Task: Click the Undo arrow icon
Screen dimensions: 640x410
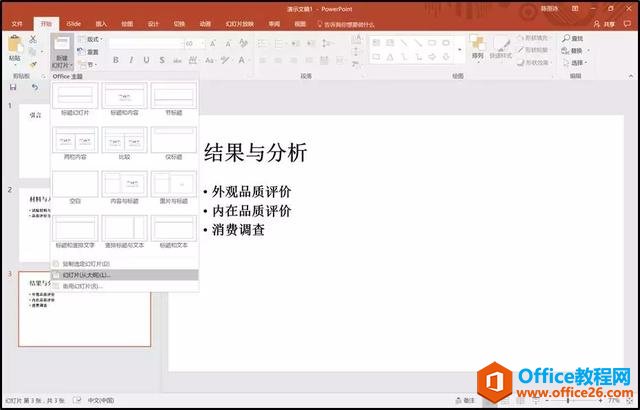Action: coord(35,87)
